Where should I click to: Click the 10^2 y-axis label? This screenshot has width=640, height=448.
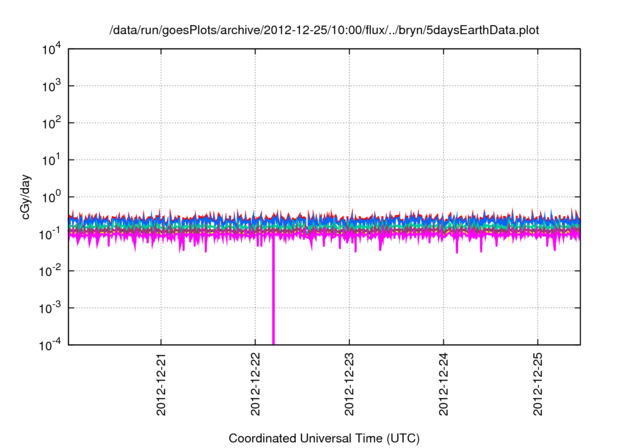pyautogui.click(x=52, y=124)
